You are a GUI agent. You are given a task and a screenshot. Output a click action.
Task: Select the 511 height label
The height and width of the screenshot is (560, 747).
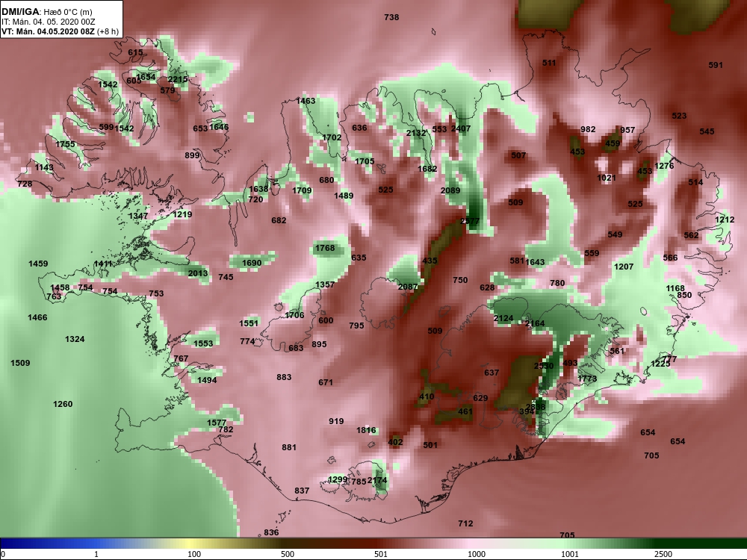click(549, 63)
